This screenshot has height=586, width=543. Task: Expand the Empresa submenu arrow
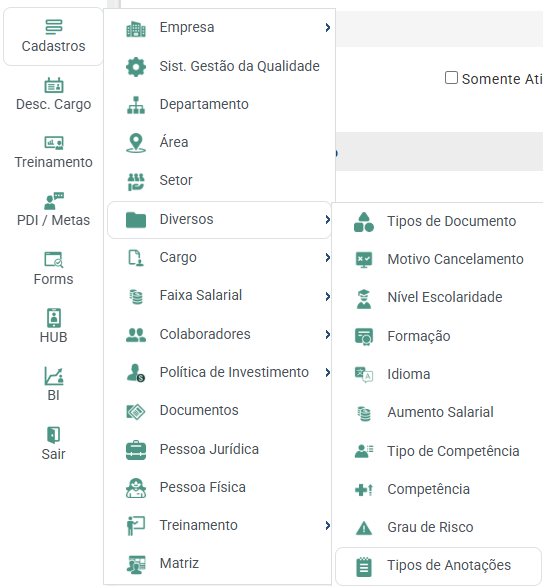pos(327,27)
